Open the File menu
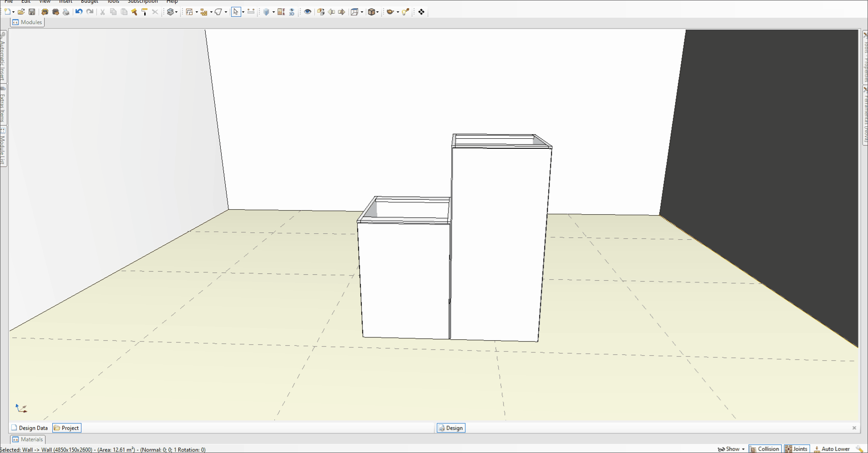868x453 pixels. 9,1
